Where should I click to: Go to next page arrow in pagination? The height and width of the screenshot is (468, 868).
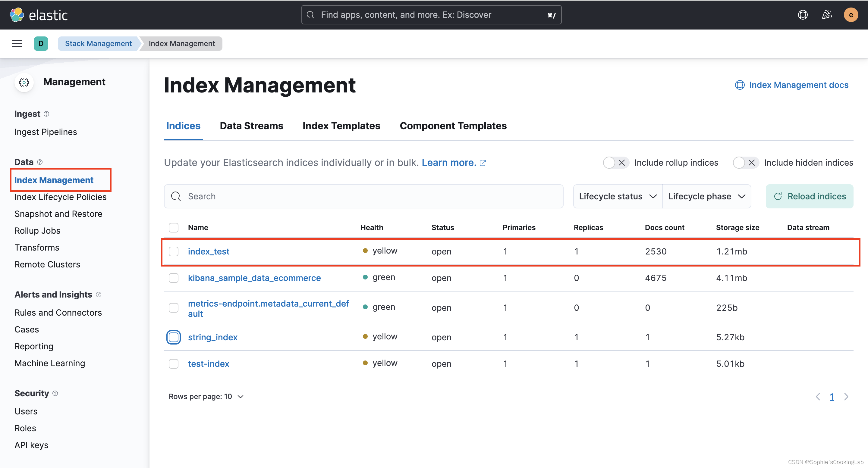(x=846, y=397)
